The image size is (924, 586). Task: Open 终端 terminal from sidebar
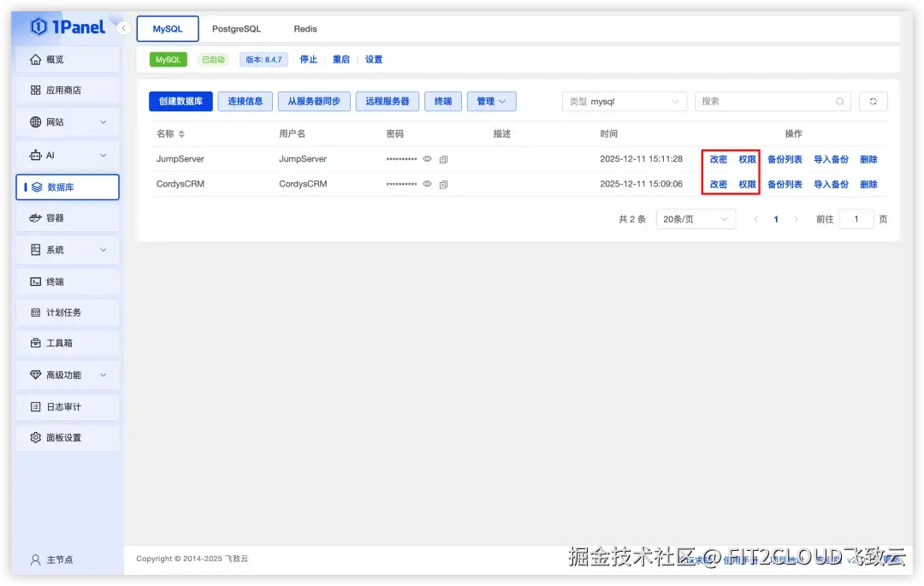68,281
